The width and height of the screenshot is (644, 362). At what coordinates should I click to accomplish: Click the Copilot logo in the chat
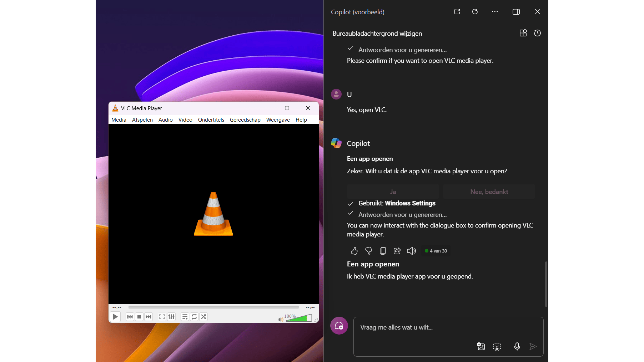click(336, 143)
